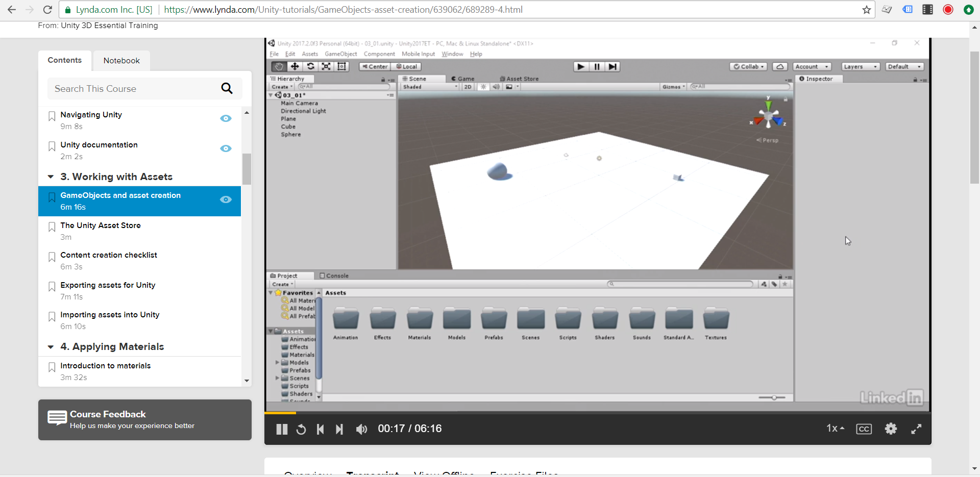Click the course search magnifier icon

[227, 88]
